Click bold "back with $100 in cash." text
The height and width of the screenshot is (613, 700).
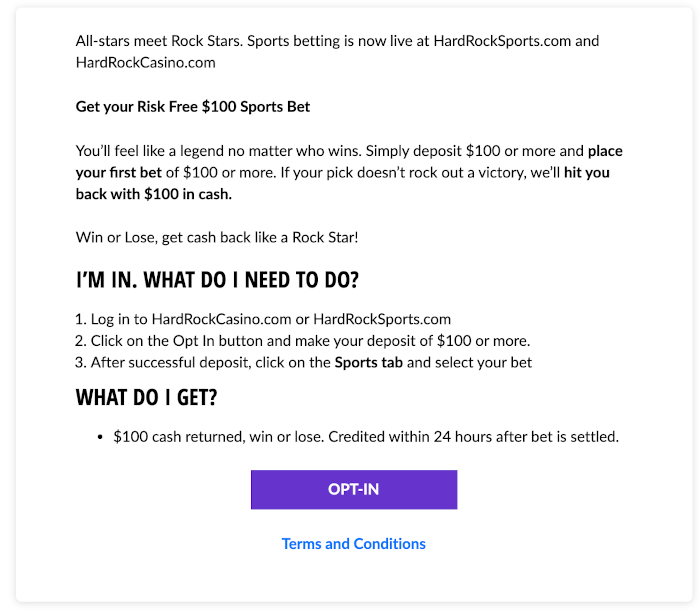[154, 194]
